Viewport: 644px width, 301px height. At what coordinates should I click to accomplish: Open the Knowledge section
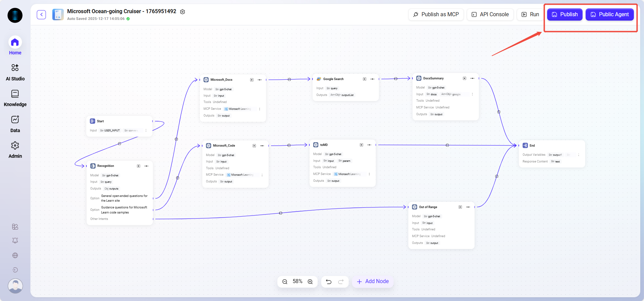coord(15,98)
